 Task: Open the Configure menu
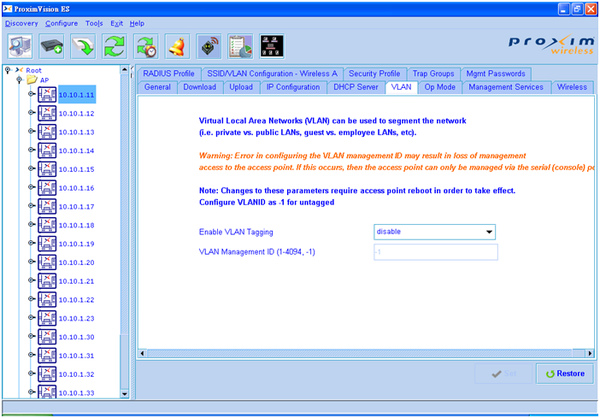(x=62, y=23)
